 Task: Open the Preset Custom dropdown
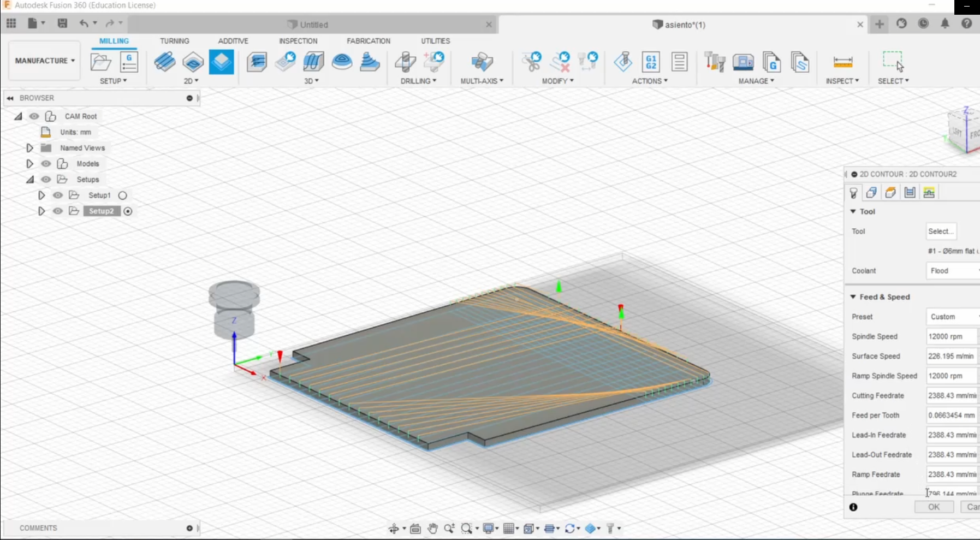tap(953, 317)
